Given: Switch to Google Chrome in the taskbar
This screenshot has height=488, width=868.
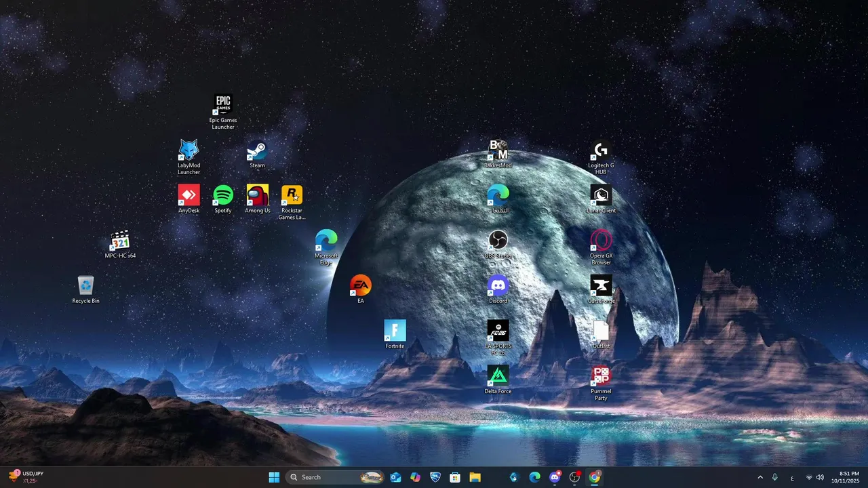Looking at the screenshot, I should pos(595,477).
